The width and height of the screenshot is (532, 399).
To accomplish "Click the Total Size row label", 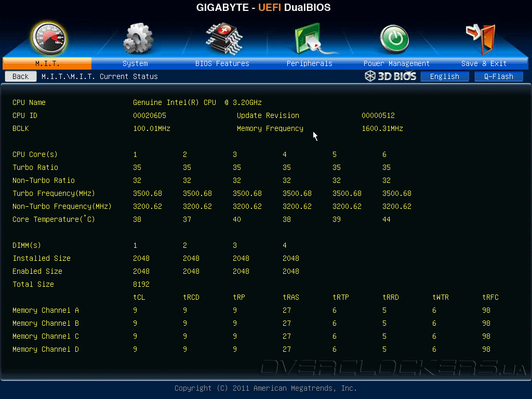I will pyautogui.click(x=33, y=284).
